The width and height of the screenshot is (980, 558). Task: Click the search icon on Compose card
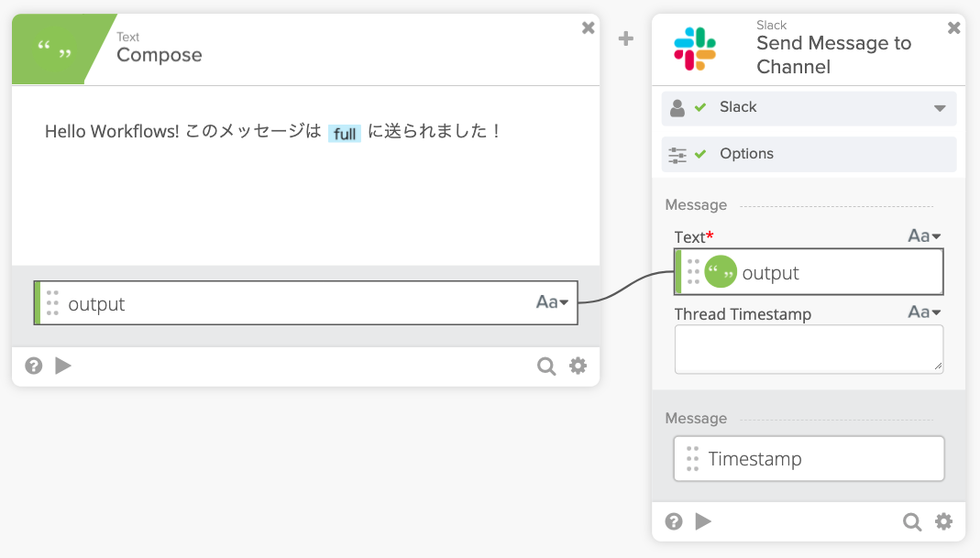click(546, 367)
